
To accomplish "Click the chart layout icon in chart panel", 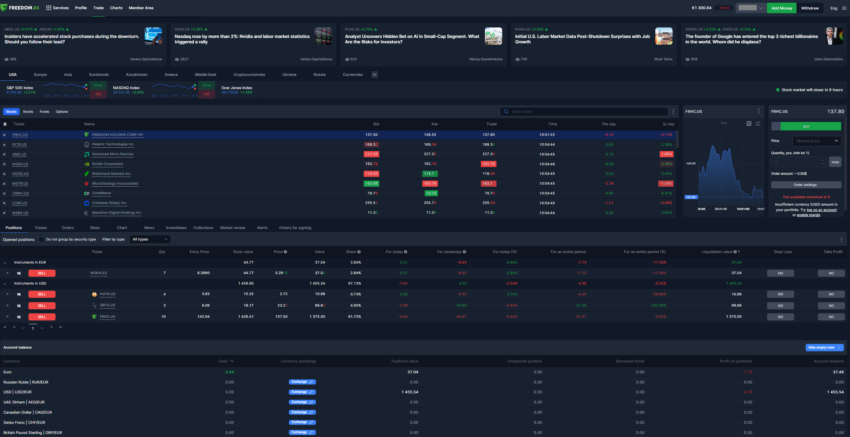I will click(749, 124).
